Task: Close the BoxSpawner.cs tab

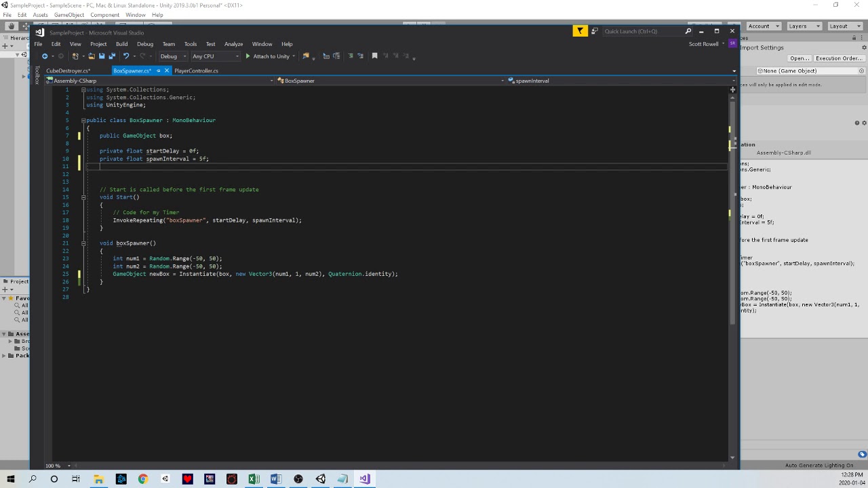Action: click(x=166, y=70)
